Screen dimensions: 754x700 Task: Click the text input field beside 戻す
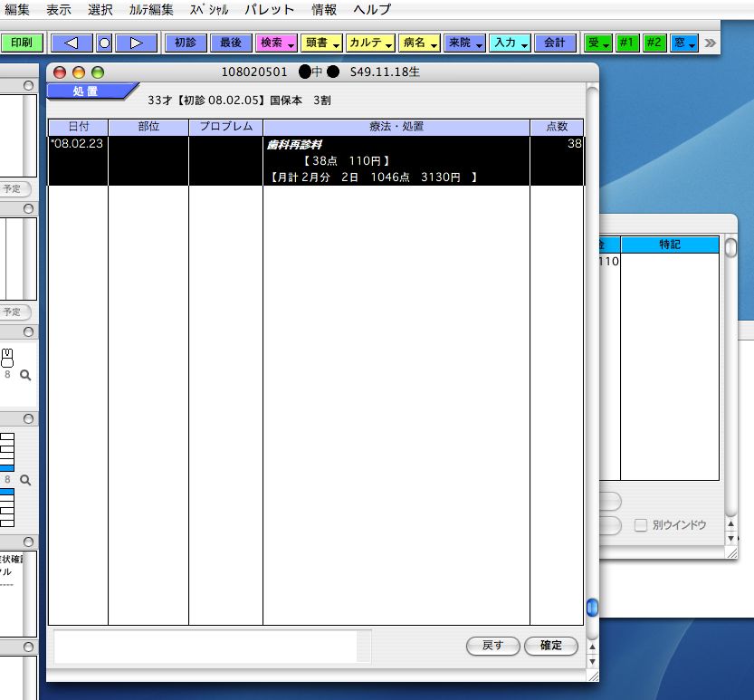coord(206,647)
